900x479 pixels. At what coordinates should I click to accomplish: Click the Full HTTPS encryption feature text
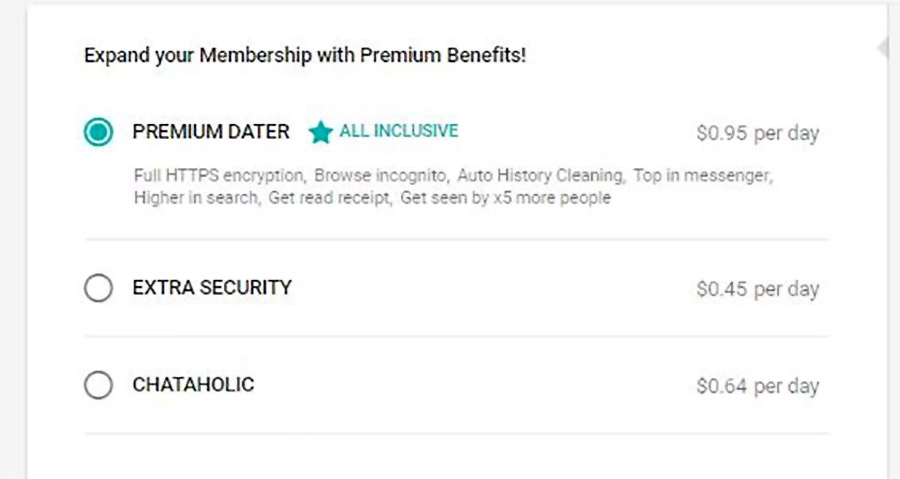[217, 176]
